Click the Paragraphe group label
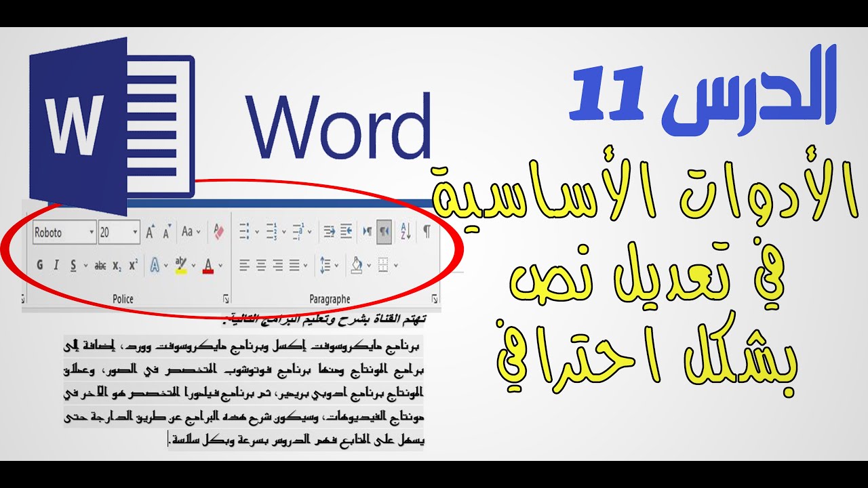Image resolution: width=868 pixels, height=488 pixels. tap(330, 299)
